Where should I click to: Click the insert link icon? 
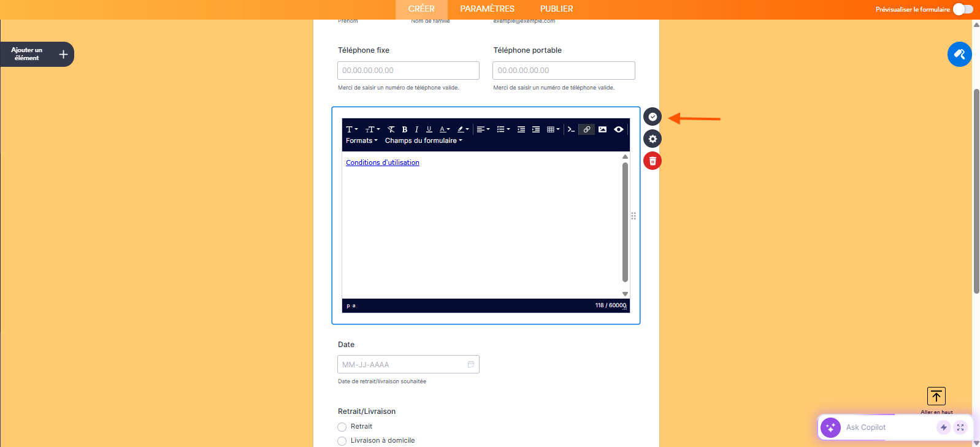point(587,129)
